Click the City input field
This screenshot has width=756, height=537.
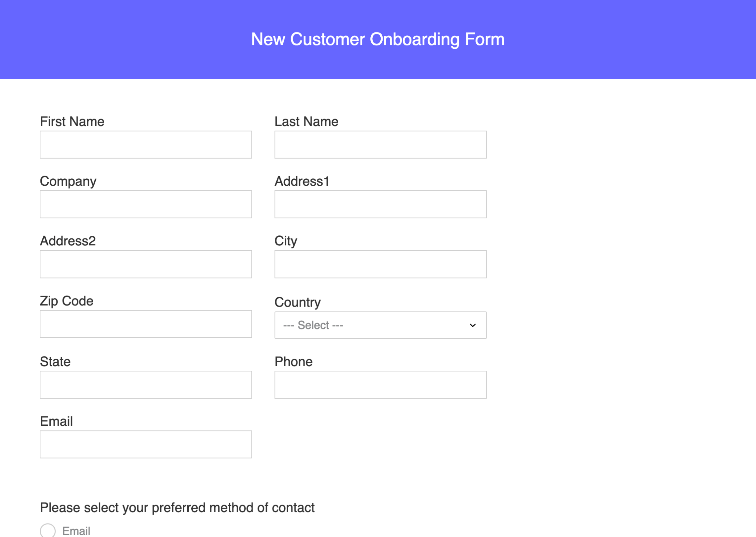point(380,264)
